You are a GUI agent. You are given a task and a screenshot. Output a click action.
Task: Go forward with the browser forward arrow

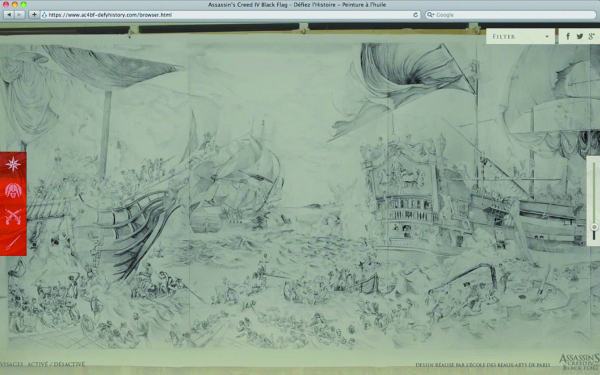pyautogui.click(x=20, y=15)
